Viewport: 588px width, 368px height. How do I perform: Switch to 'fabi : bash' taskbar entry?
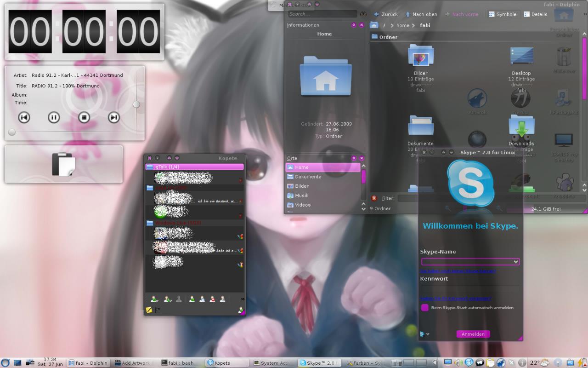(181, 363)
